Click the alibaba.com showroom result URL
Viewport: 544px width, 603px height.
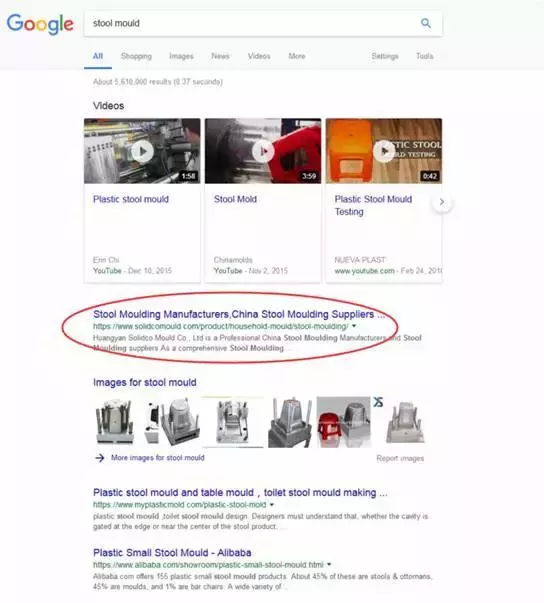point(208,565)
